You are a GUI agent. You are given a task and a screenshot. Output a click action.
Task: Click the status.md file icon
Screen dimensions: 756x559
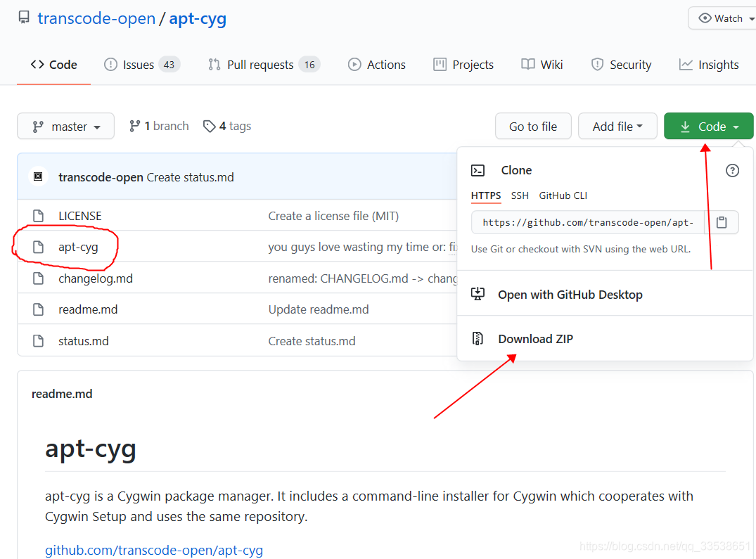pyautogui.click(x=38, y=341)
